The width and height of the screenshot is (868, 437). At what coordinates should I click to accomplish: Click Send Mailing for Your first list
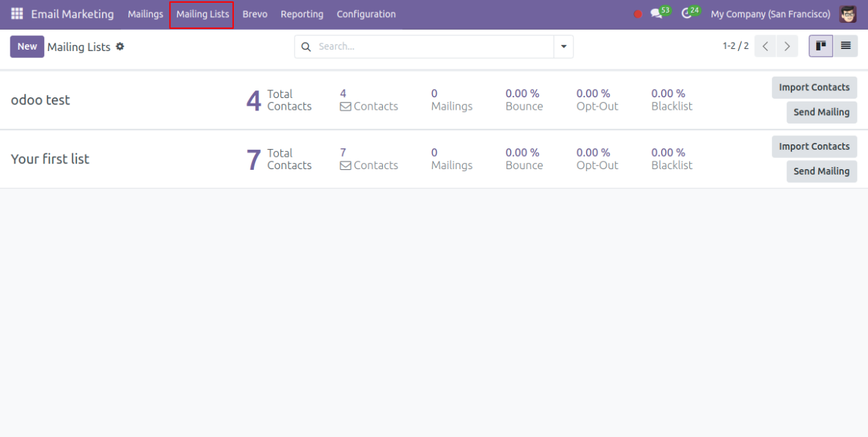(x=821, y=171)
